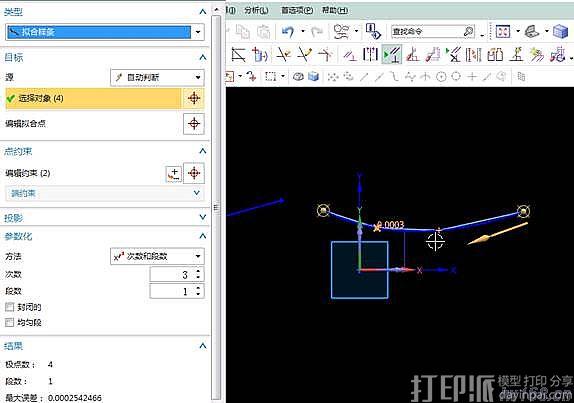
Task: Expand the 投影 section
Action: pos(202,217)
